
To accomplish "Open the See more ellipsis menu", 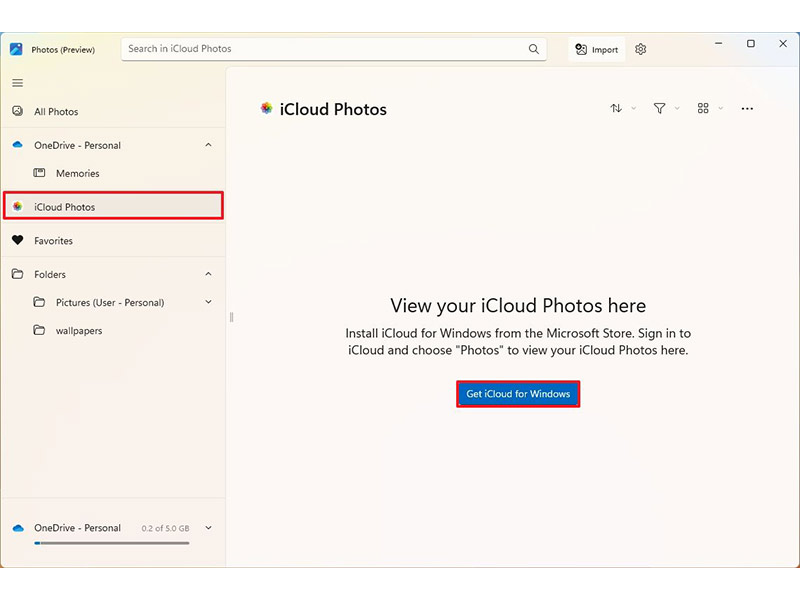I will 747,109.
